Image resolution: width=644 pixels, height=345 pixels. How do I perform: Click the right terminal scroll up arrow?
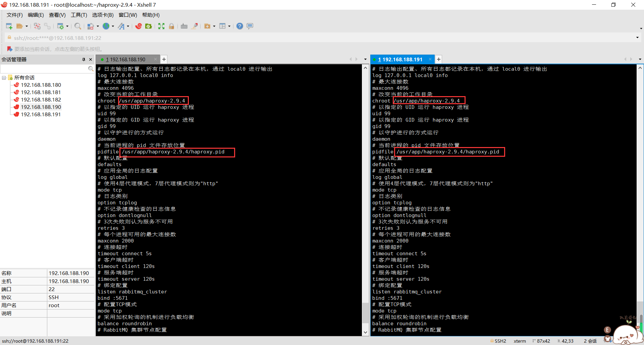point(640,68)
